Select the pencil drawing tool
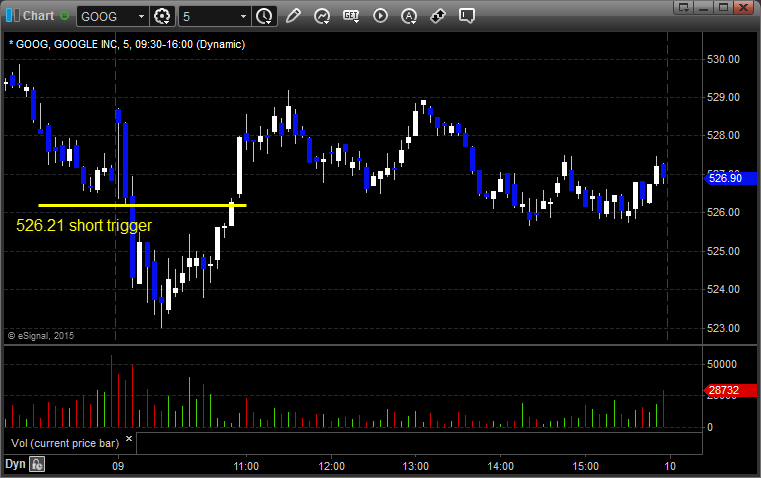 (293, 16)
